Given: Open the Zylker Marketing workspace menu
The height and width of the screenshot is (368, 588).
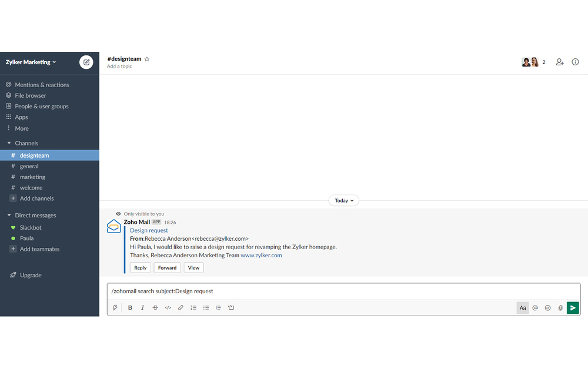Looking at the screenshot, I should pyautogui.click(x=31, y=62).
